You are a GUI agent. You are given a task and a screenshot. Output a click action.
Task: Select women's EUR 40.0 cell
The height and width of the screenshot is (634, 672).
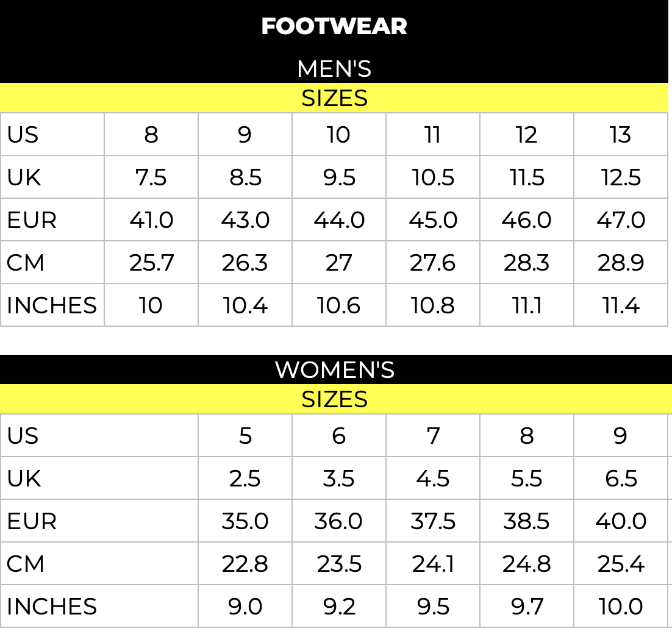tap(620, 521)
